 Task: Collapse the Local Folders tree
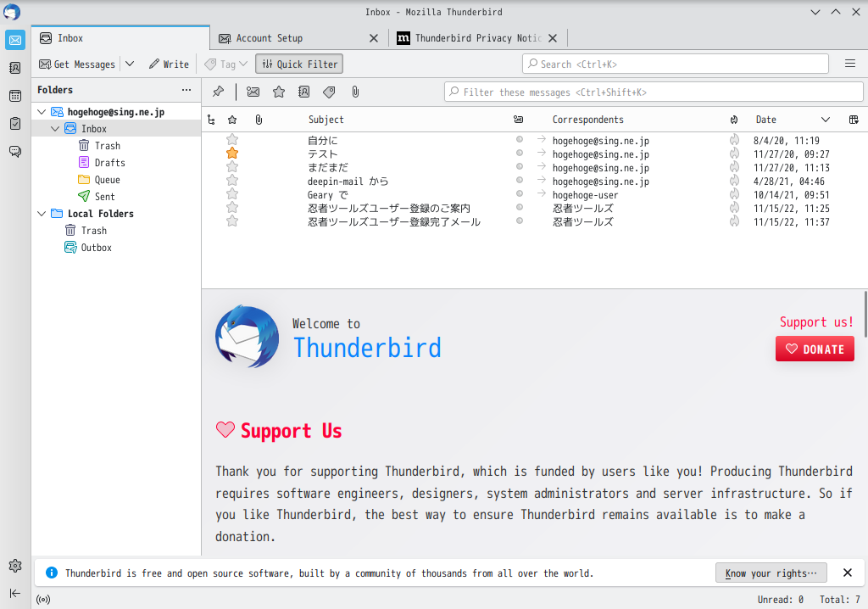coord(42,214)
